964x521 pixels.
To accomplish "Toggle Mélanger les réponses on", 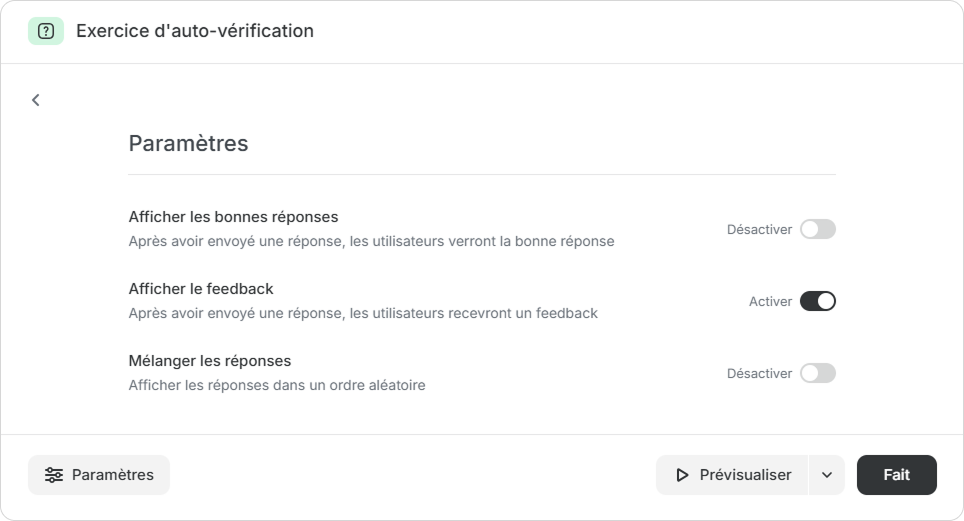I will (x=817, y=373).
